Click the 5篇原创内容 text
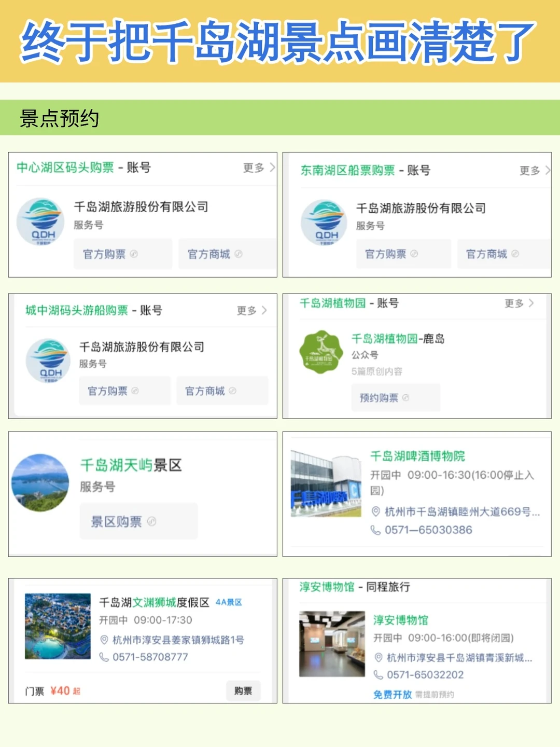This screenshot has width=560, height=747. tap(377, 371)
